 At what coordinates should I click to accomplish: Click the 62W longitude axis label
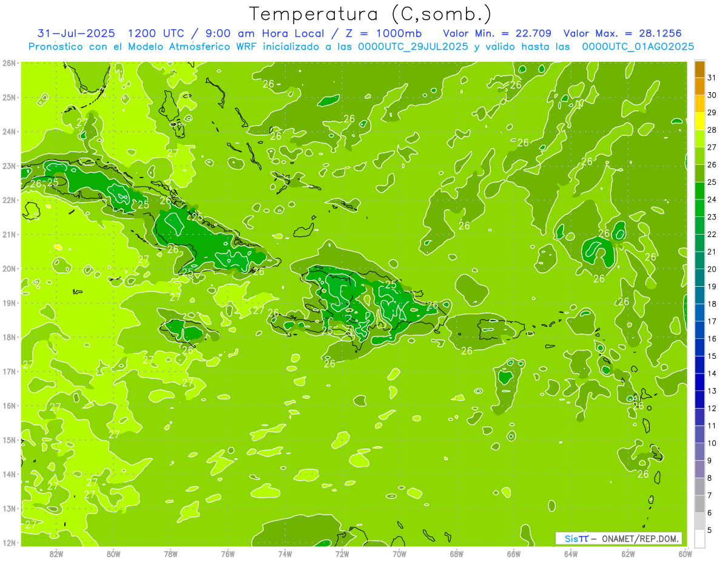(628, 554)
